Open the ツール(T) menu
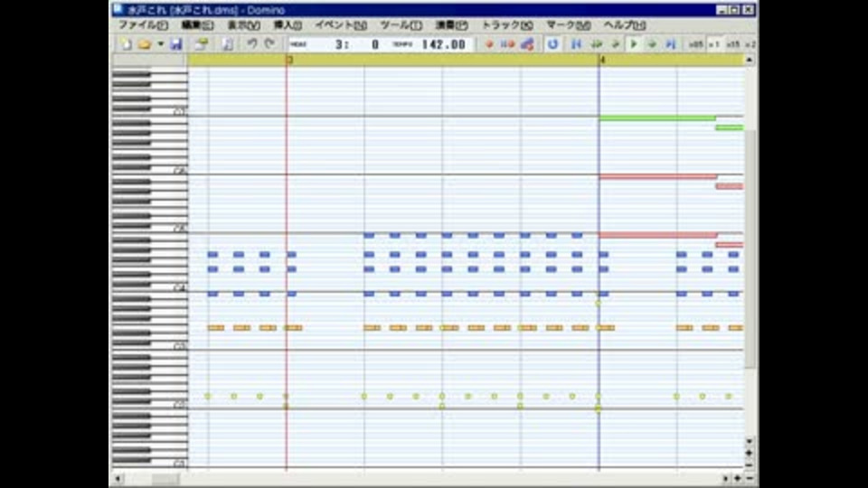The width and height of the screenshot is (868, 488). tap(401, 25)
